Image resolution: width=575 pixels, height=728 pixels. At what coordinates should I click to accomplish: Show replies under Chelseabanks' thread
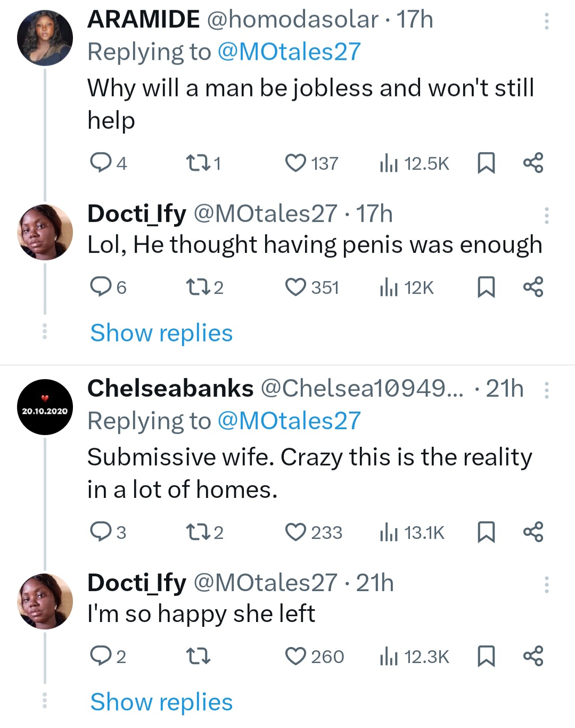tap(161, 702)
